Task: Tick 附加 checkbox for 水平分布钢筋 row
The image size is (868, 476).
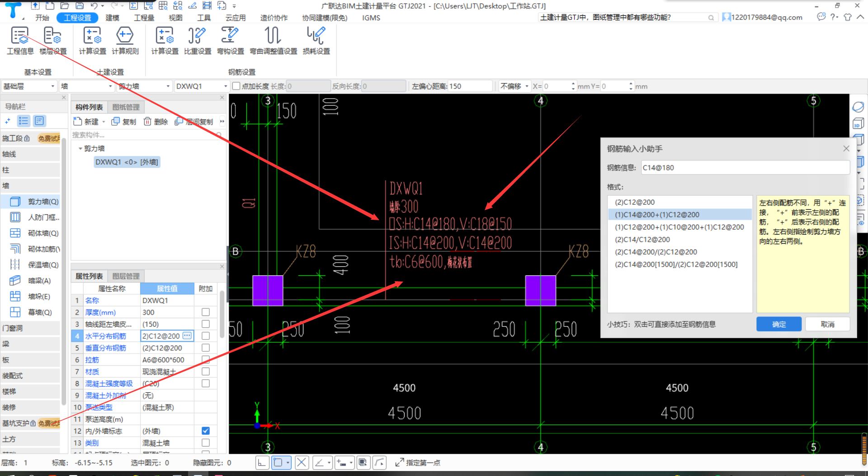Action: [206, 336]
